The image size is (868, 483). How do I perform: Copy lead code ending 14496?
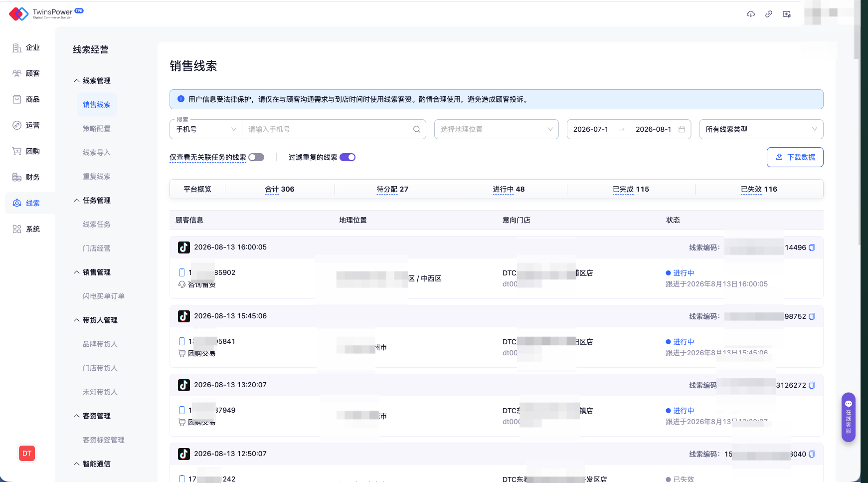tap(812, 247)
